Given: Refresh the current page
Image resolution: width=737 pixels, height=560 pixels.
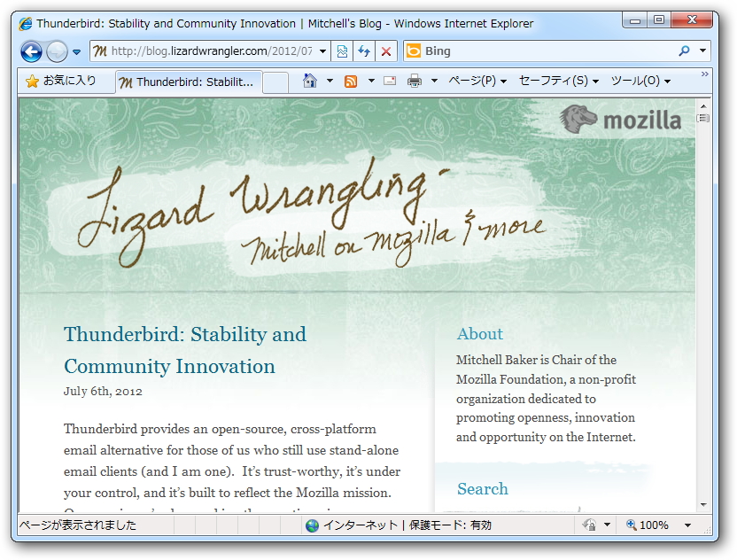Looking at the screenshot, I should 363,51.
